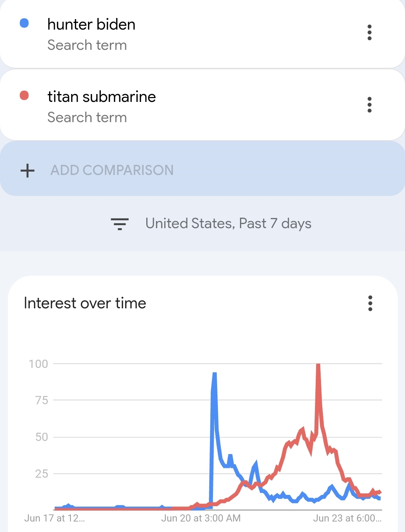The width and height of the screenshot is (405, 532).
Task: Open the Interest over time card menu
Action: coord(370,303)
